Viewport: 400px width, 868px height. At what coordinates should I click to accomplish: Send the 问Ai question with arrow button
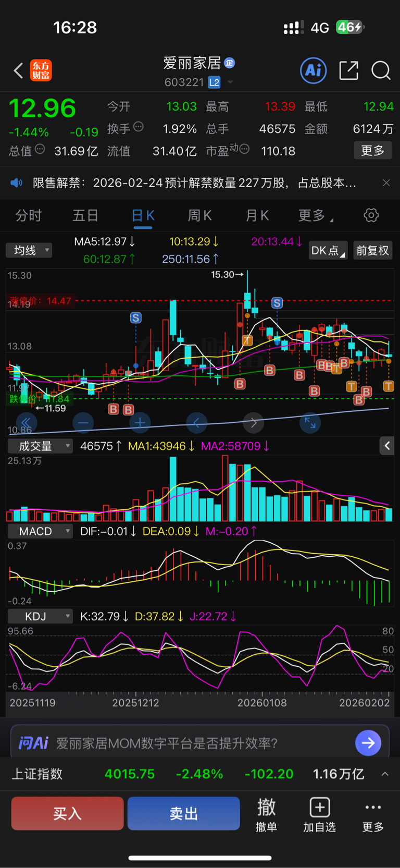pos(368,743)
